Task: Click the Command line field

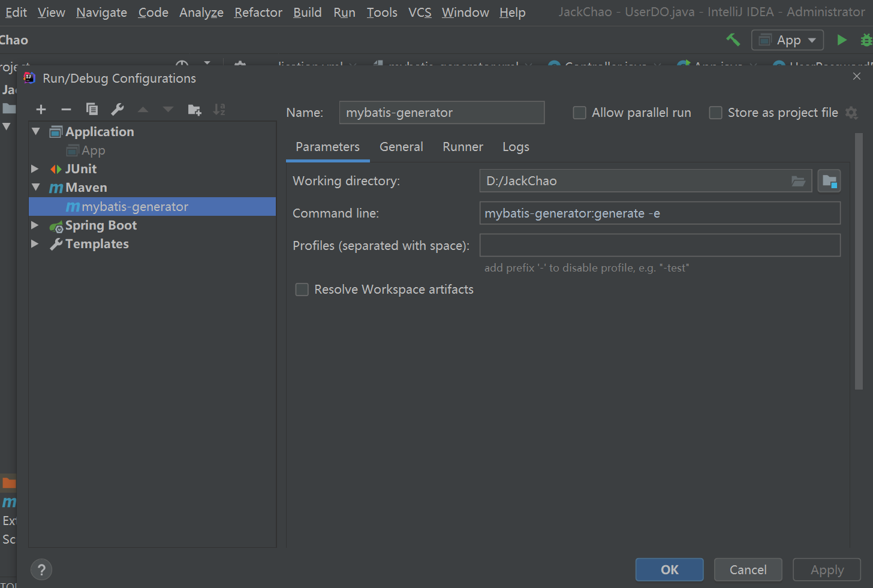Action: 660,213
